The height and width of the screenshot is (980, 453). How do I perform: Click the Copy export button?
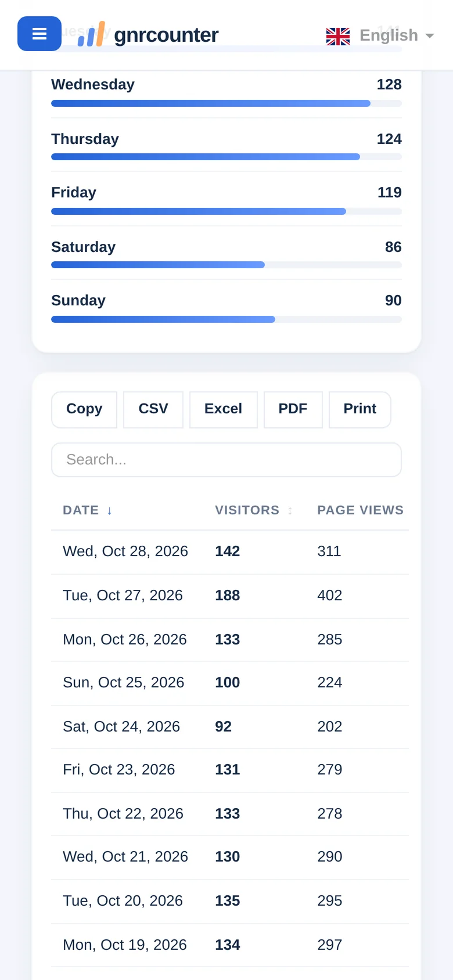tap(84, 409)
